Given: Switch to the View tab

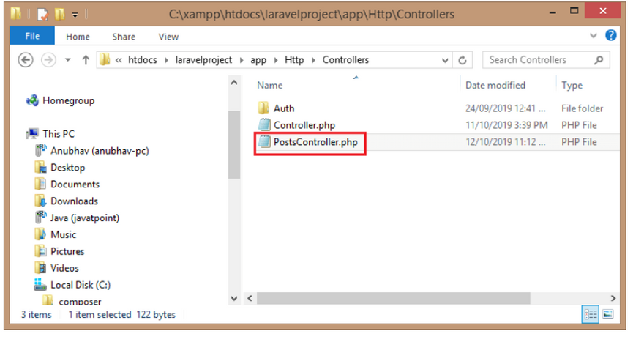Looking at the screenshot, I should (x=168, y=37).
